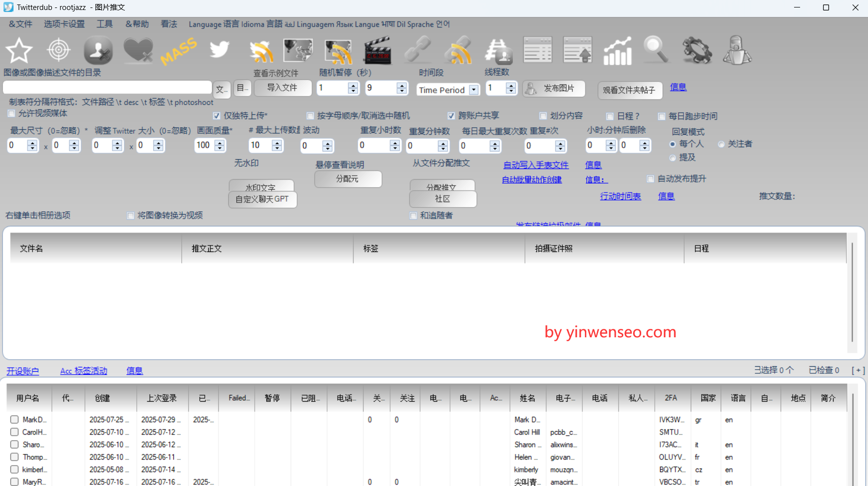Screen dimensions: 868x486
Task: Click the magnifying glass search icon
Action: [656, 50]
